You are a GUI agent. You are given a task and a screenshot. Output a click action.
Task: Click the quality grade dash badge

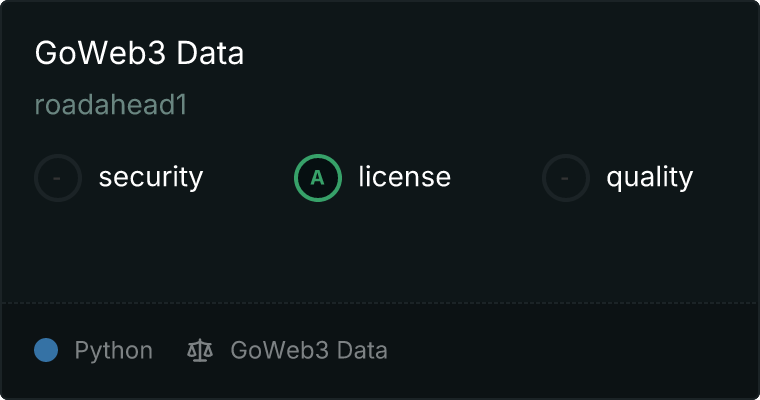click(x=566, y=178)
